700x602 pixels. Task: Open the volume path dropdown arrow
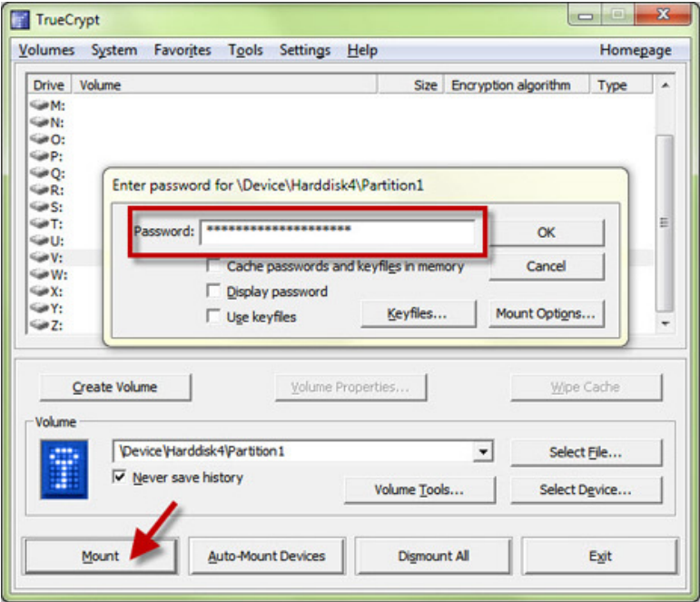pyautogui.click(x=483, y=451)
